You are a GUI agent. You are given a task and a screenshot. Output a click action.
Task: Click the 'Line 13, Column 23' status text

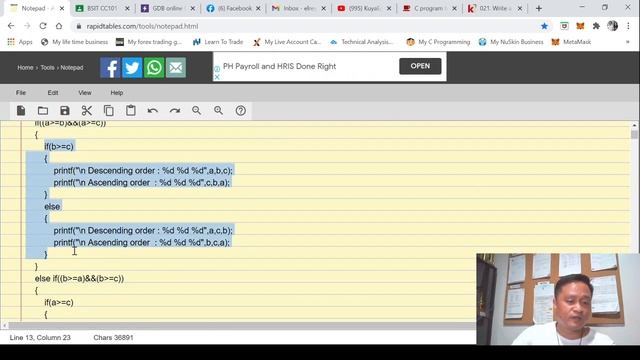(40, 338)
